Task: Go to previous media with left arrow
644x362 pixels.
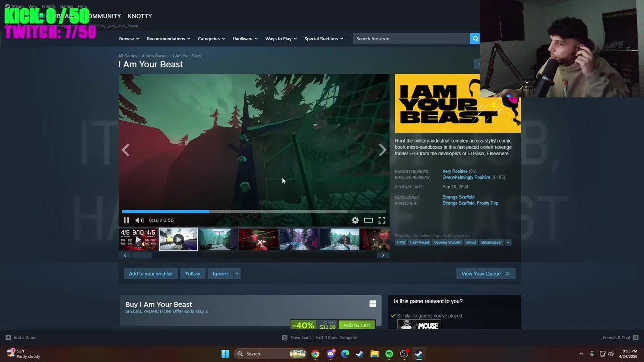Action: pos(126,150)
